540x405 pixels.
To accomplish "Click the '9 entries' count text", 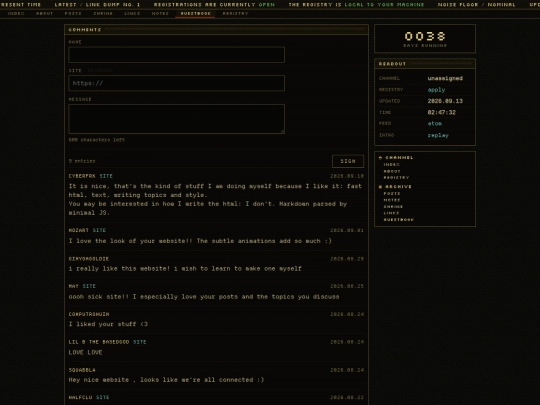I will coord(82,161).
